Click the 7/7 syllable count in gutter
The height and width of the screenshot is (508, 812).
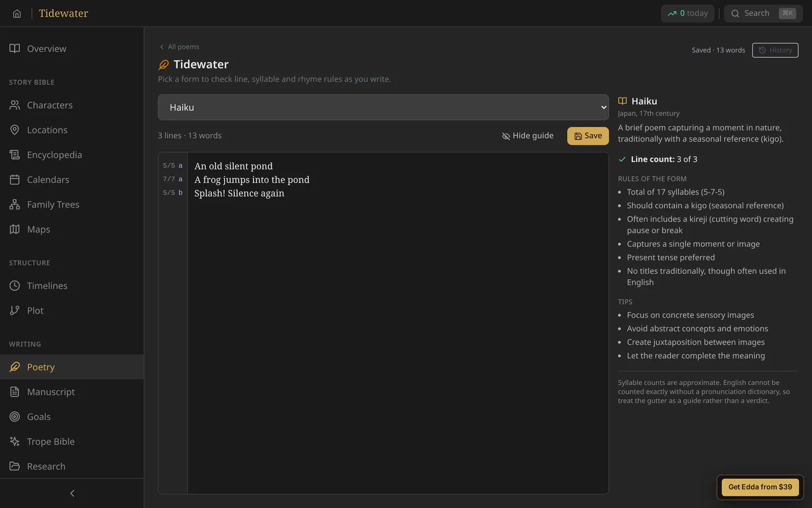coord(168,179)
